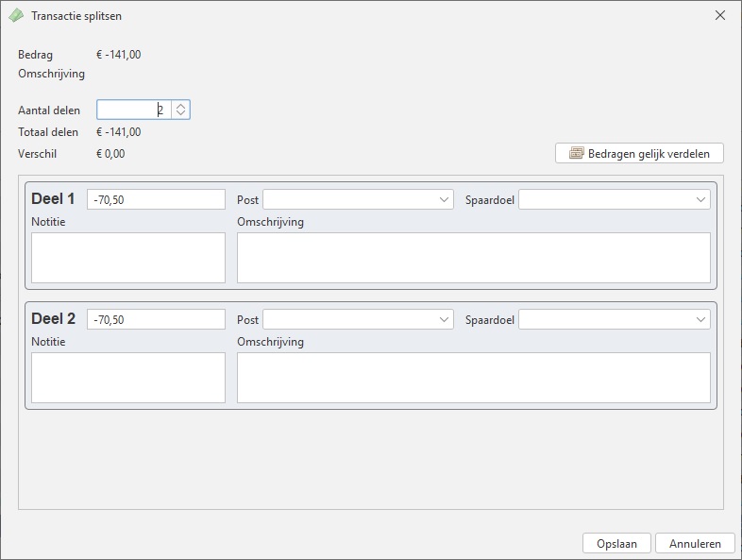Decrease Aantal delen with down arrow
Image resolution: width=742 pixels, height=560 pixels.
[x=181, y=114]
